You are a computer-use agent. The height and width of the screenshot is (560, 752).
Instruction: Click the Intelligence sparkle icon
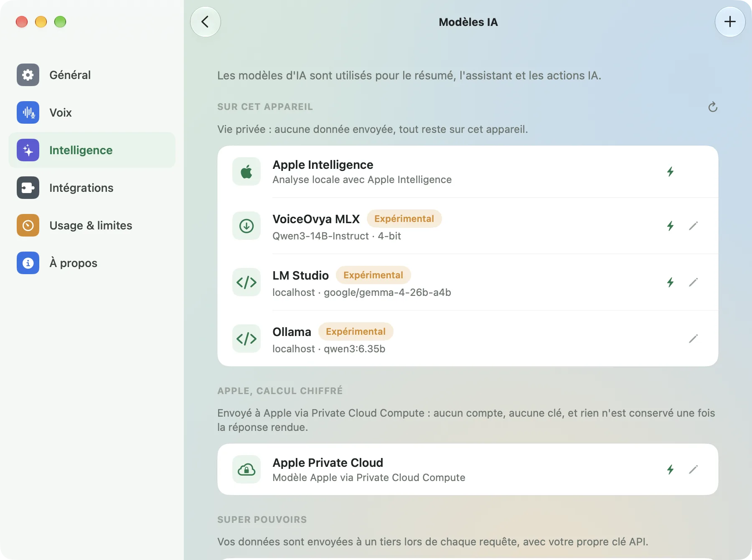(x=28, y=150)
